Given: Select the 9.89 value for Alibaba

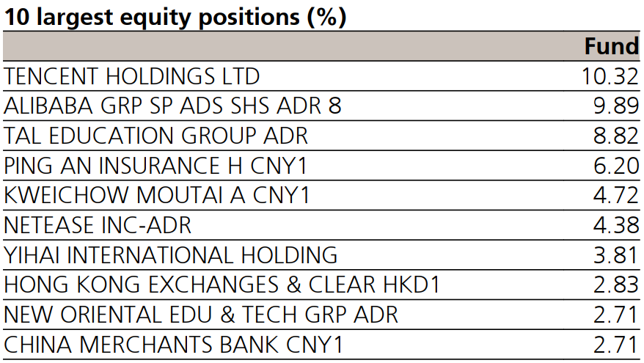Looking at the screenshot, I should (616, 106).
